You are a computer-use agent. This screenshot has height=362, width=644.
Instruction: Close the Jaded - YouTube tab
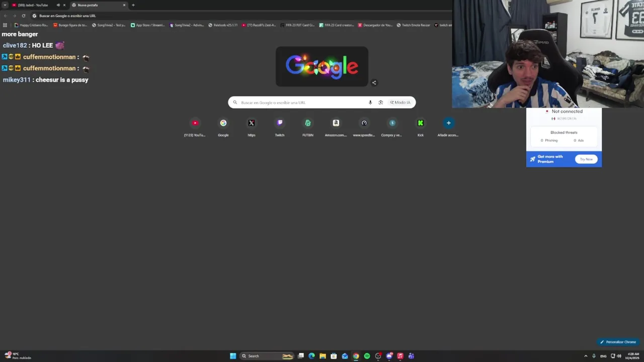(x=64, y=5)
